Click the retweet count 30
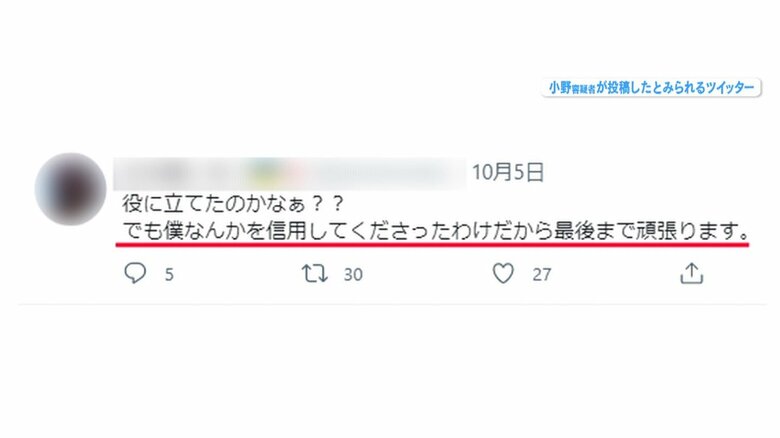 pos(353,274)
